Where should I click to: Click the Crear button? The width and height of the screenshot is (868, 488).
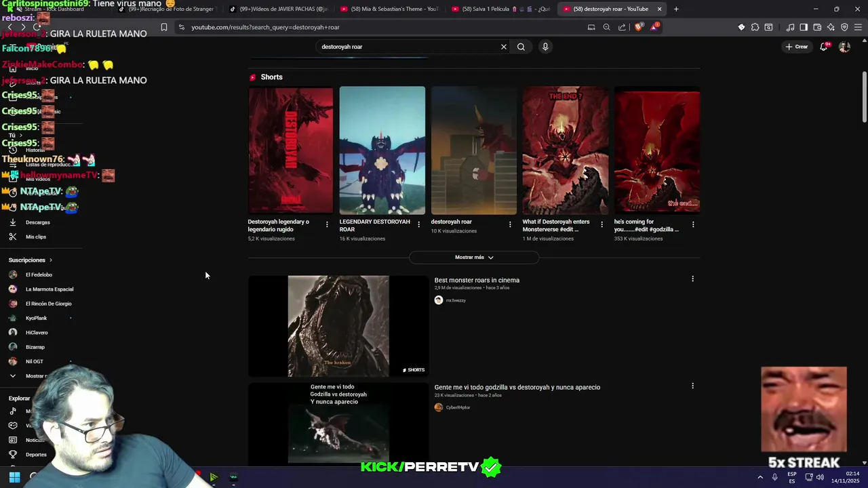point(797,47)
